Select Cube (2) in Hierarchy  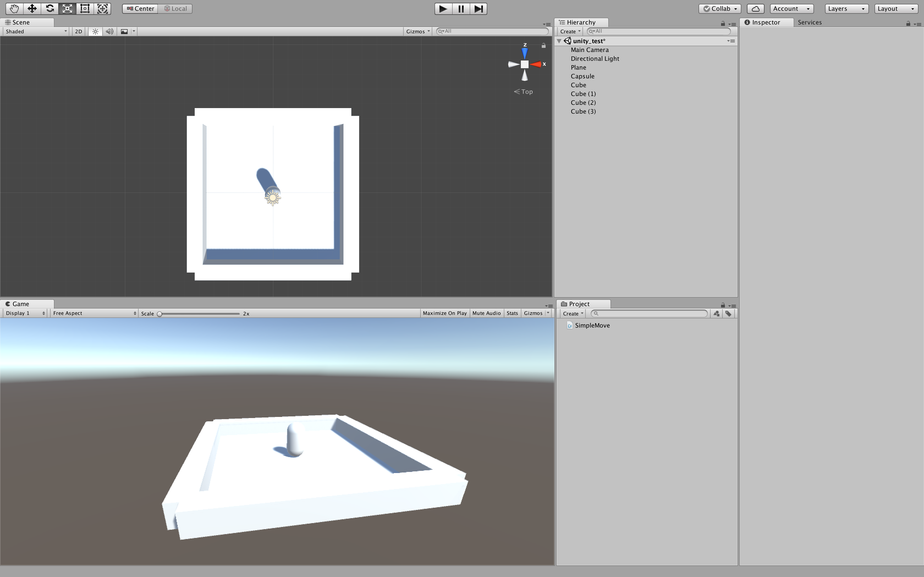click(x=583, y=103)
